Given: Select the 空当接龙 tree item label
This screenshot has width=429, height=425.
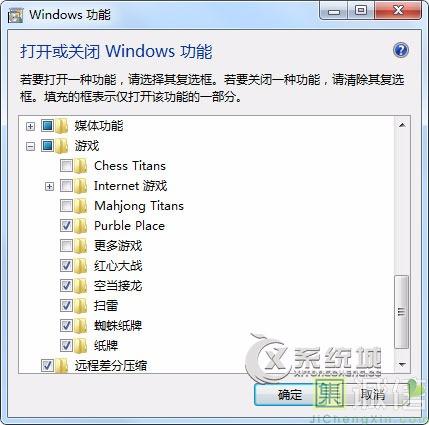Looking at the screenshot, I should click(x=118, y=286).
